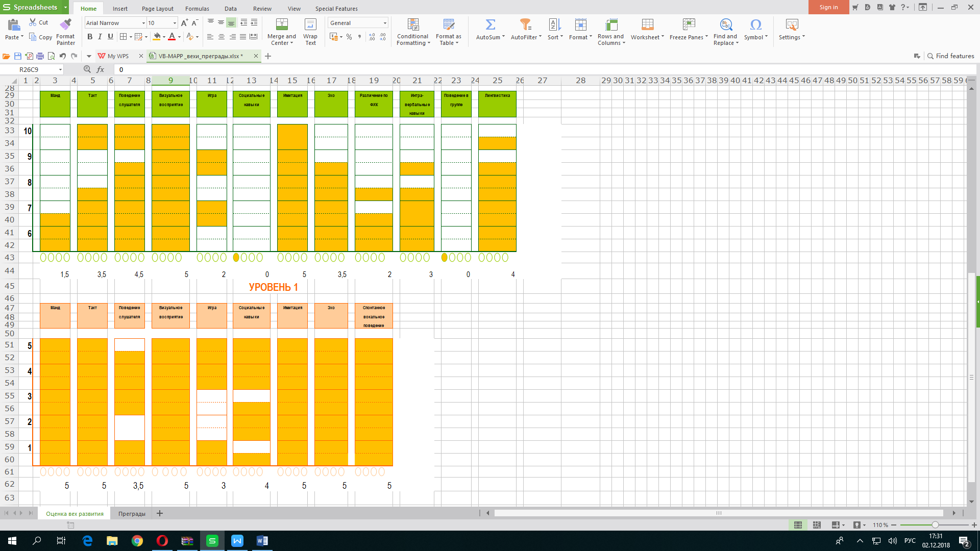
Task: Toggle Italic formatting
Action: (x=100, y=37)
